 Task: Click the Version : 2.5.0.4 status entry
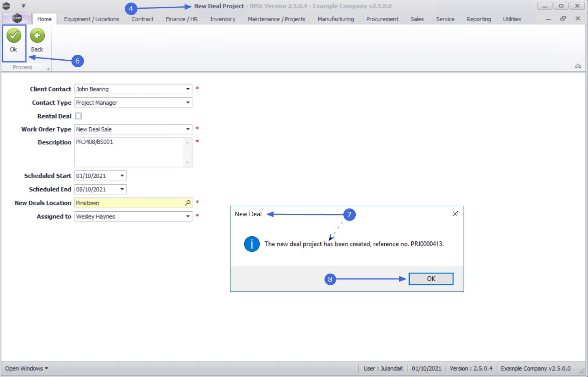(471, 369)
